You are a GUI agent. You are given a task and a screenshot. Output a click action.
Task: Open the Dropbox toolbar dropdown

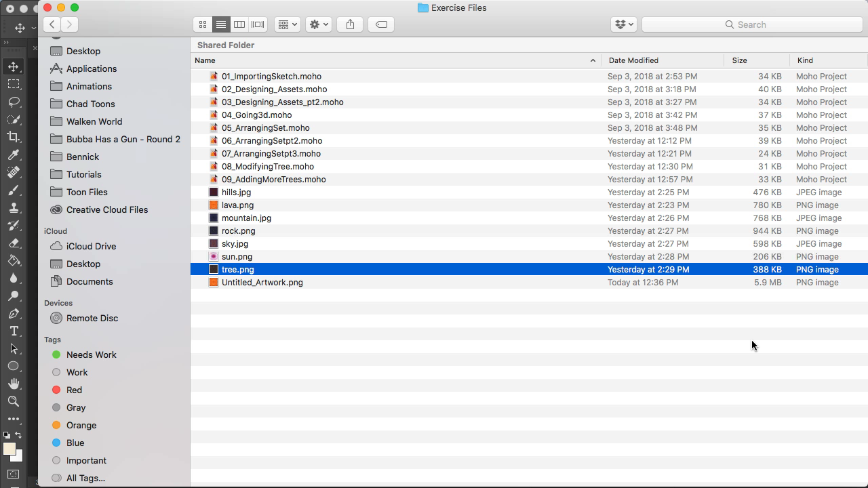[x=623, y=24]
